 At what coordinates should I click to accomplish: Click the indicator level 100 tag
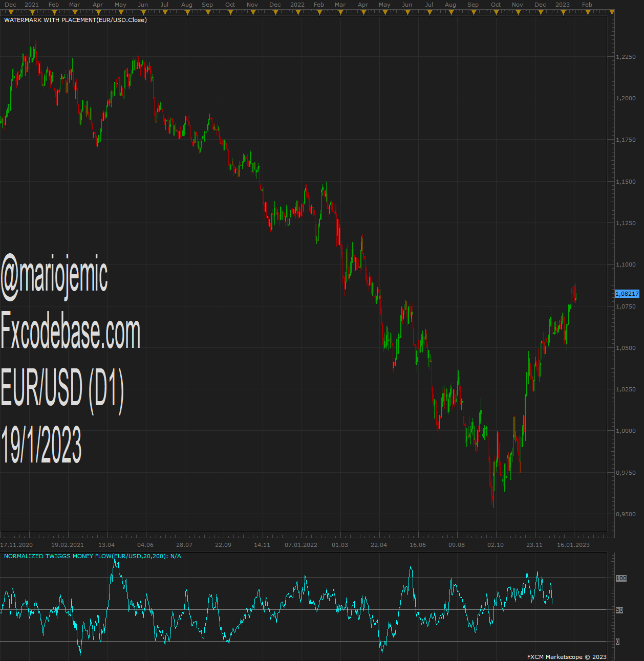coord(621,578)
